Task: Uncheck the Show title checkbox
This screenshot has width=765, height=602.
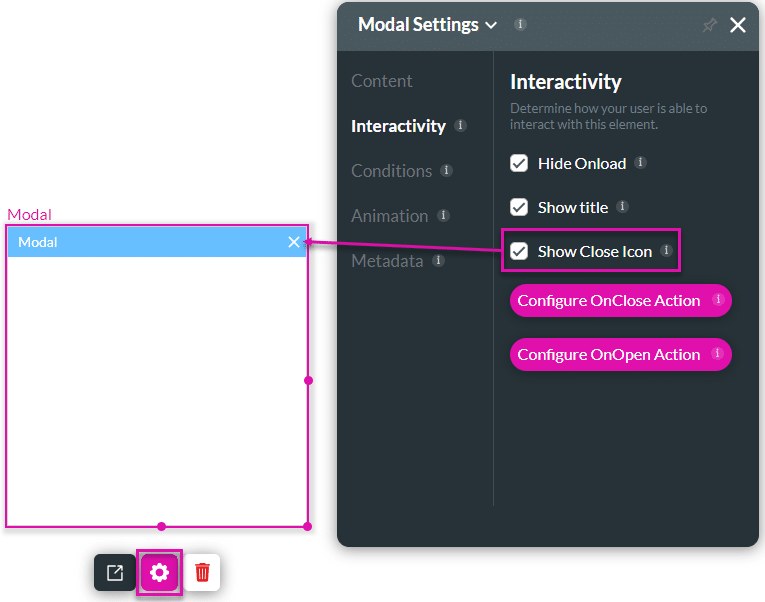Action: [x=519, y=207]
